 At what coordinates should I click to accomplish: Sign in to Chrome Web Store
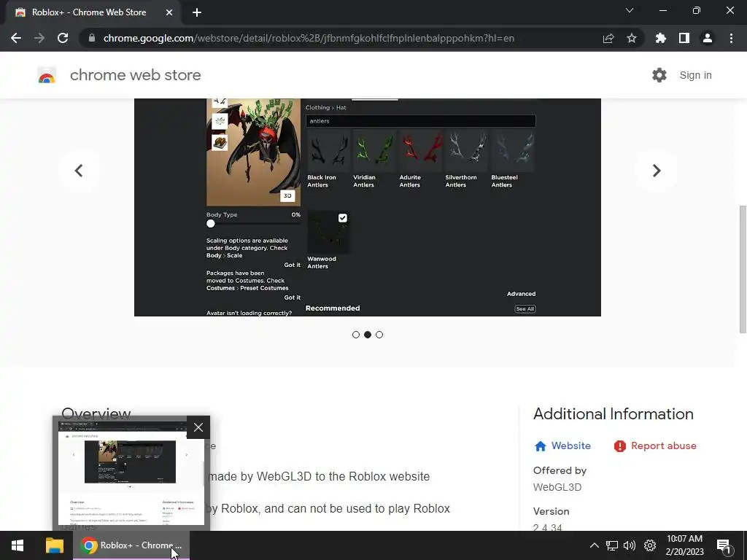(x=695, y=75)
